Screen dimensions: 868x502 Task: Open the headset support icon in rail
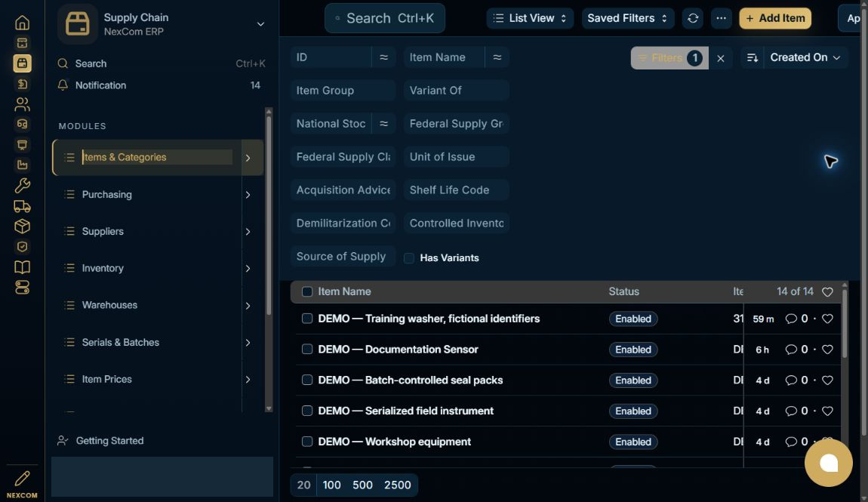[22, 124]
